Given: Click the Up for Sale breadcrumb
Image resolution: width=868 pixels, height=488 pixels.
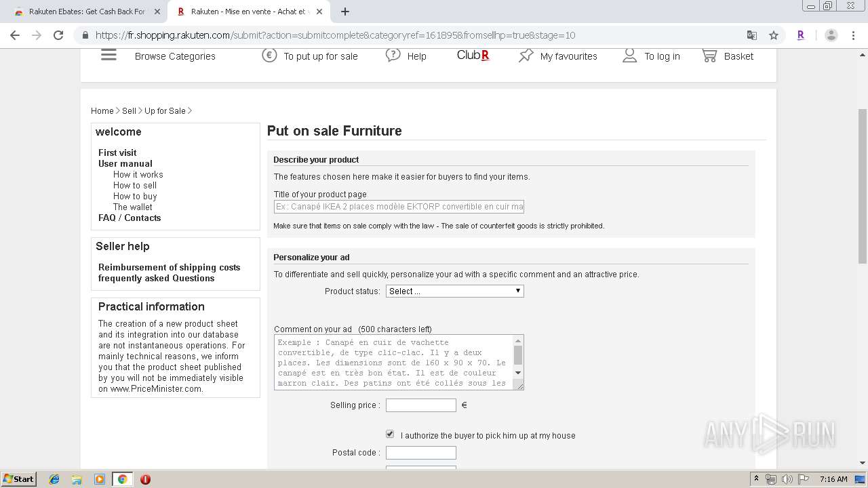Looking at the screenshot, I should click(165, 111).
